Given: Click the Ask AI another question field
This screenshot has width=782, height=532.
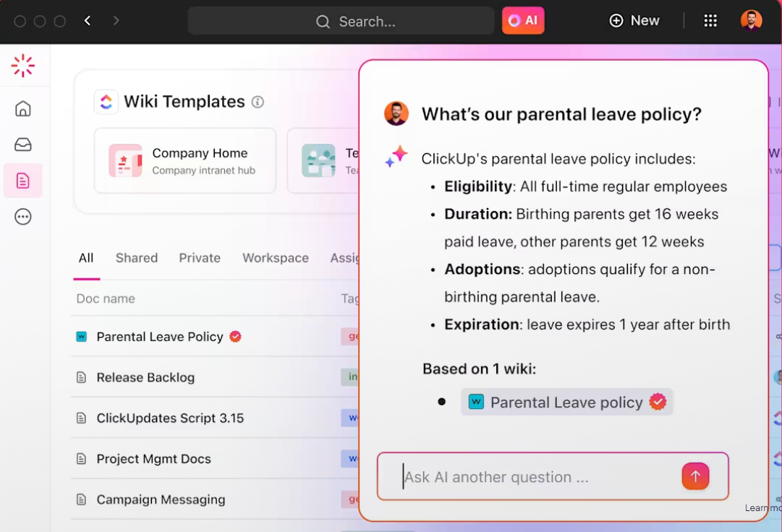Looking at the screenshot, I should 535,477.
